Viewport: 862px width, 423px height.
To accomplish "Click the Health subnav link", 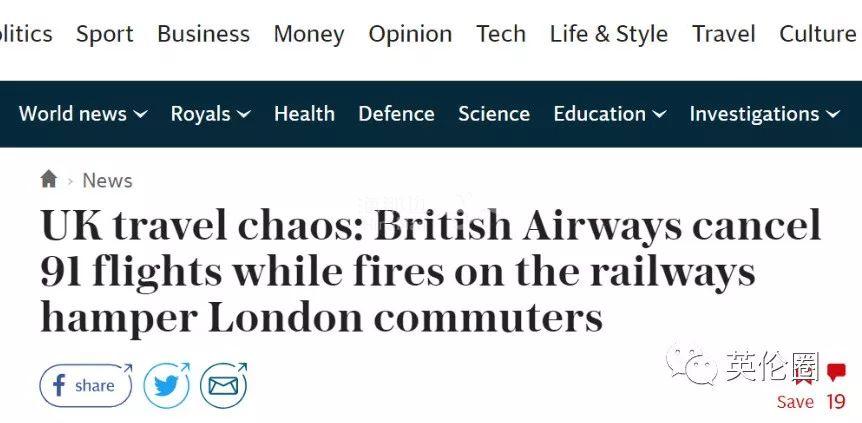I will click(304, 114).
